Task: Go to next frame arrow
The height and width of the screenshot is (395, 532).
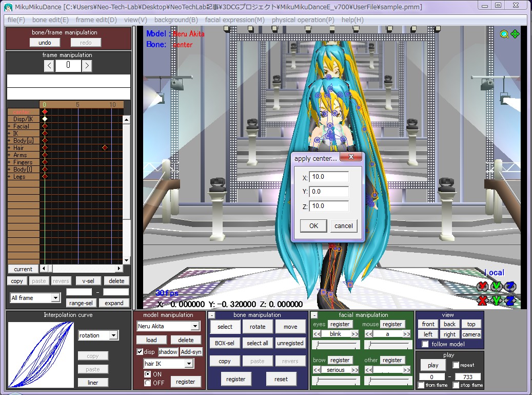Action: click(x=87, y=66)
